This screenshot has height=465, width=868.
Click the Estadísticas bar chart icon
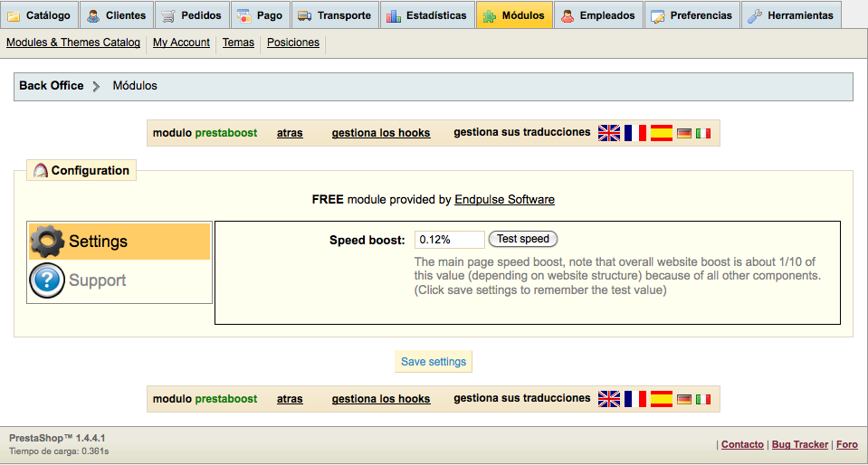[x=394, y=16]
